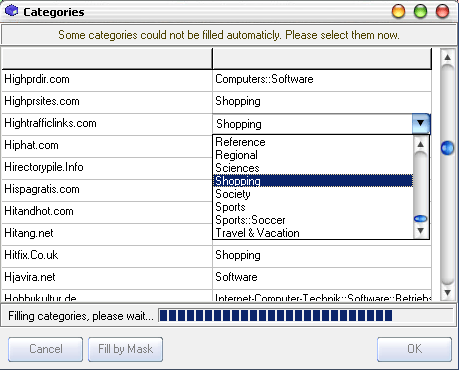Choose Regional from the dropdown list
Image resolution: width=459 pixels, height=370 pixels.
[x=313, y=155]
